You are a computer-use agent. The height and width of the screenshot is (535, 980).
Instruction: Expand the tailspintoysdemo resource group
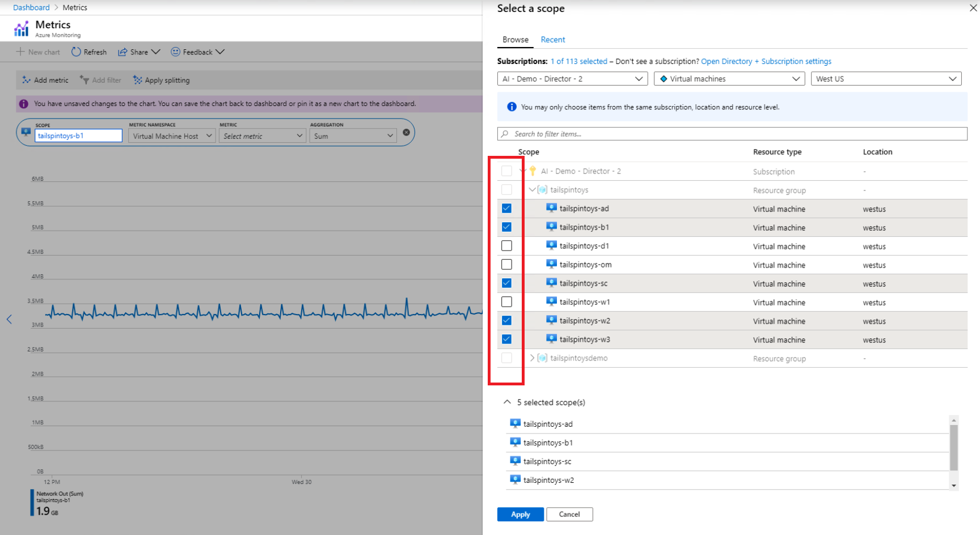click(x=532, y=358)
